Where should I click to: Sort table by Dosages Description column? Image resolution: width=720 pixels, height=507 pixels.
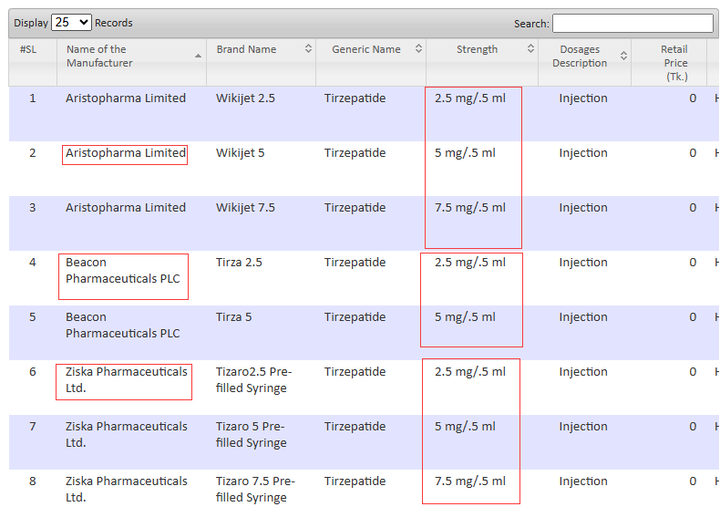(x=585, y=62)
